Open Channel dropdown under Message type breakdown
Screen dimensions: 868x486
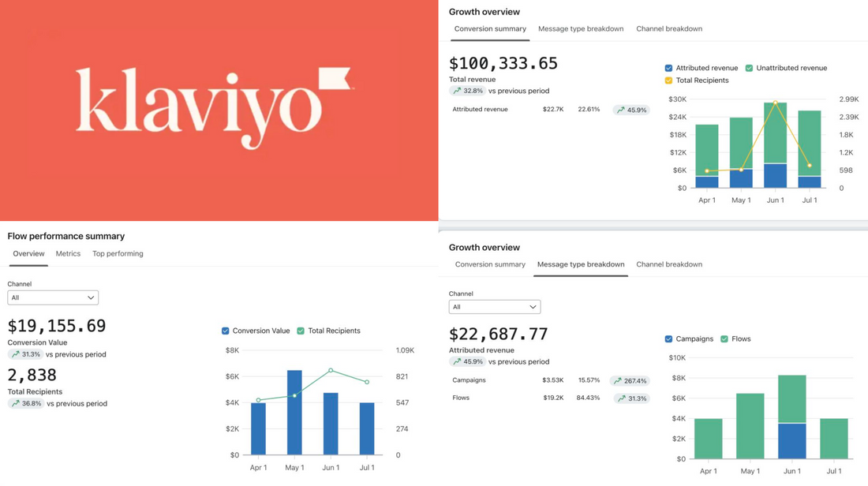pyautogui.click(x=494, y=307)
